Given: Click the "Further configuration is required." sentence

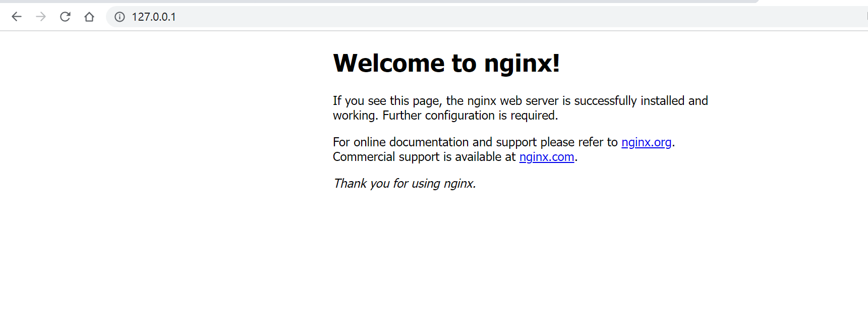Looking at the screenshot, I should [x=470, y=116].
